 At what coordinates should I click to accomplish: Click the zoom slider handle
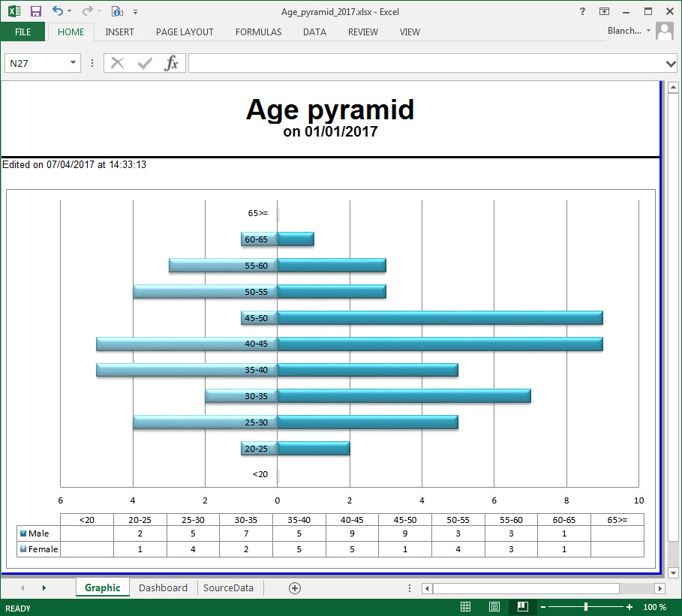coord(586,606)
